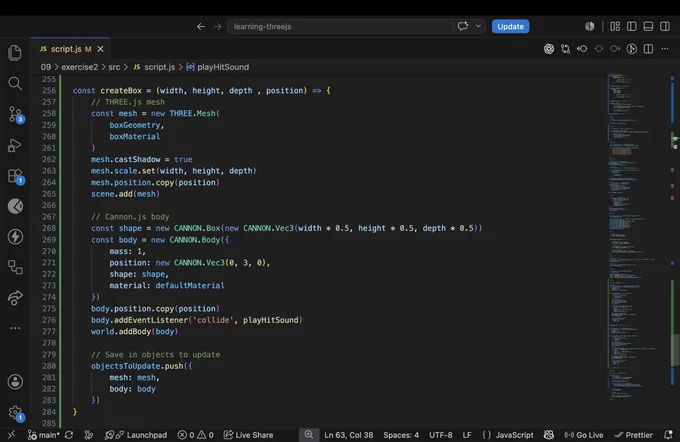The height and width of the screenshot is (442, 680).
Task: Change file encoding UTF-8
Action: pyautogui.click(x=441, y=435)
